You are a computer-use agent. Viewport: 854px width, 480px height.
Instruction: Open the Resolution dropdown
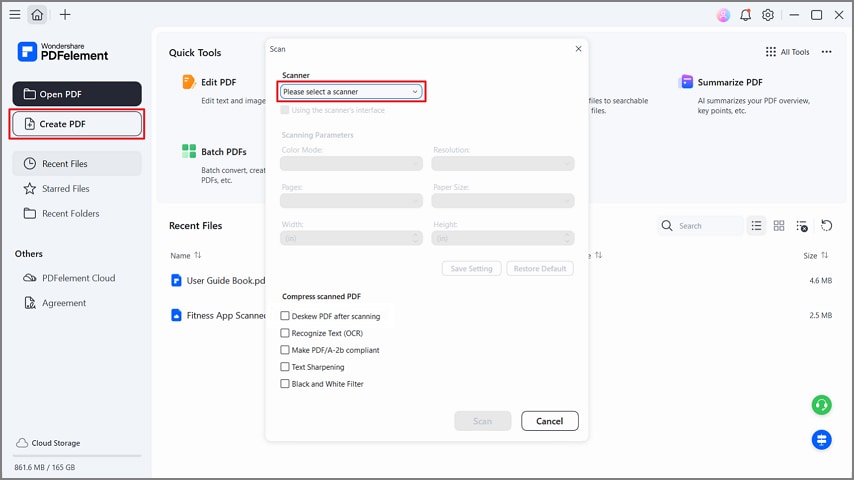click(503, 163)
